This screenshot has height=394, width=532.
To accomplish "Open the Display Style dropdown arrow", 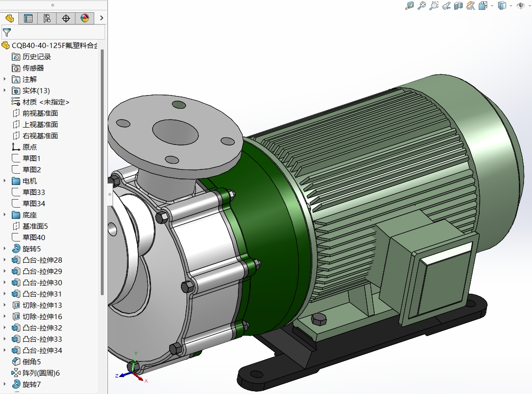I will pyautogui.click(x=511, y=6).
